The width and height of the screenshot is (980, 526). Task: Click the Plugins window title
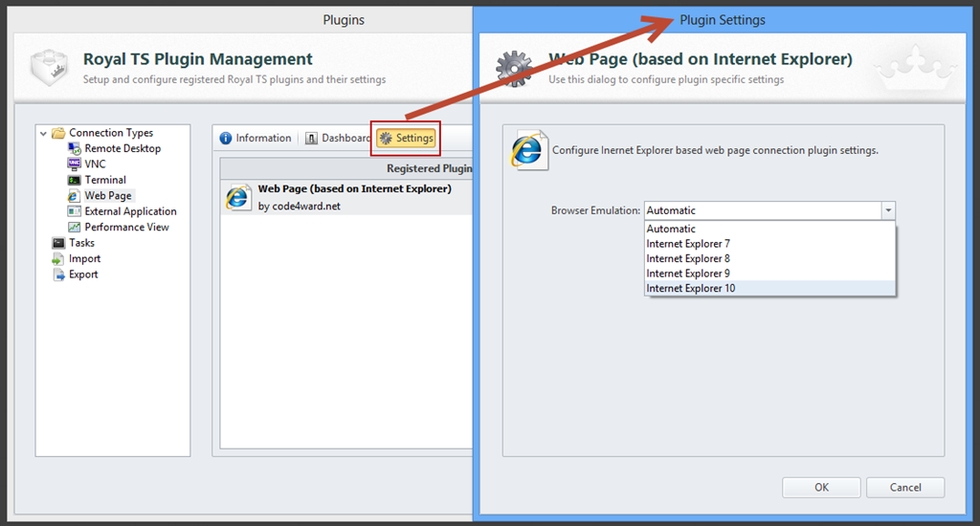pyautogui.click(x=344, y=20)
